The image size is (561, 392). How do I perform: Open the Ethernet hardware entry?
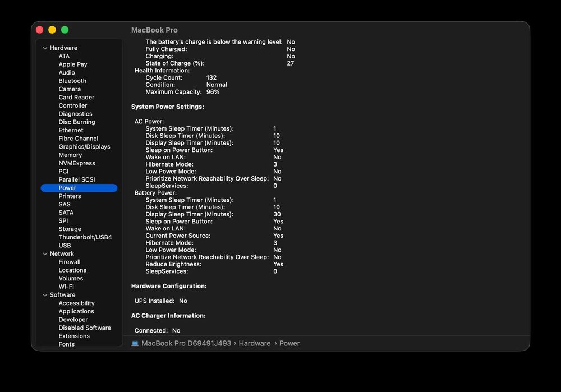tap(71, 130)
